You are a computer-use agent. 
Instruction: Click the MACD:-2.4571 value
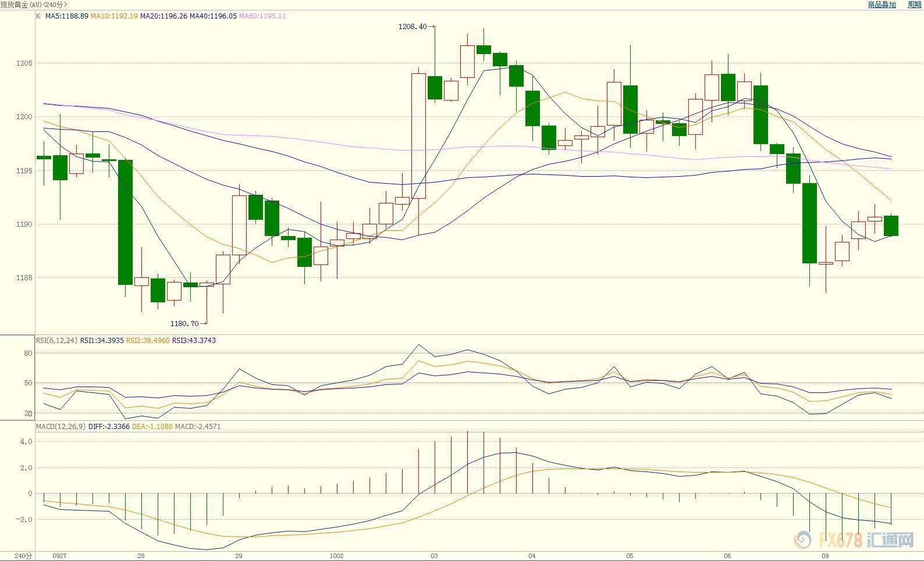[198, 427]
